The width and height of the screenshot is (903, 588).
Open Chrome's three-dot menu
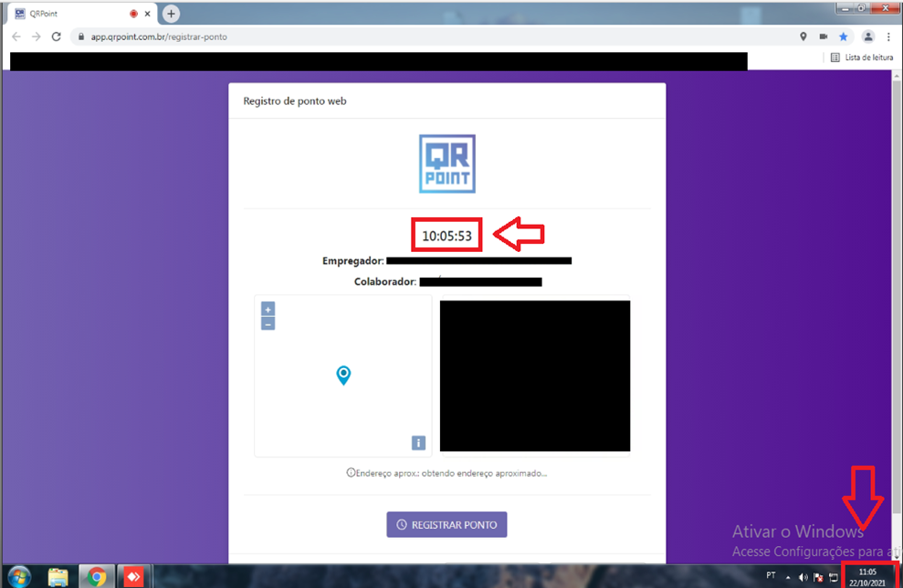coord(888,37)
